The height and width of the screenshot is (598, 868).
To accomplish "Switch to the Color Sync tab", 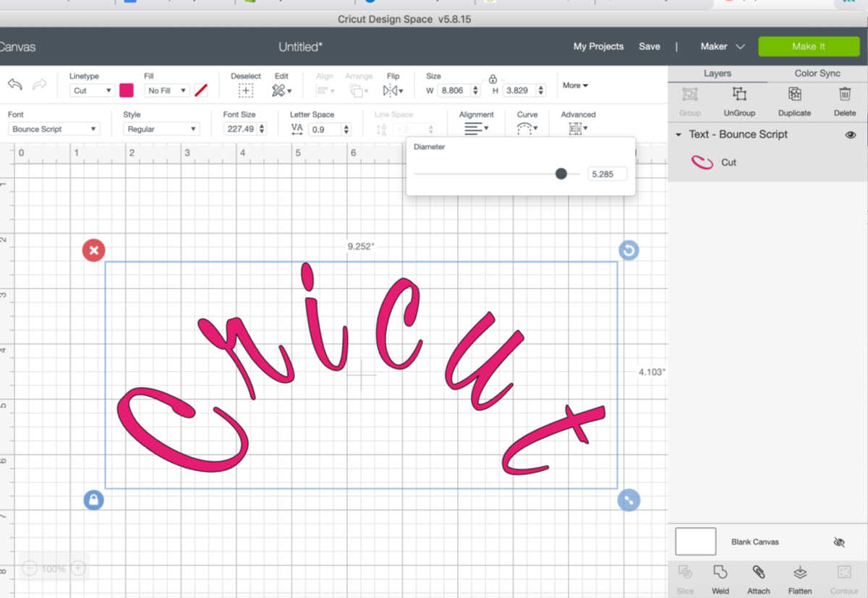I will 817,73.
